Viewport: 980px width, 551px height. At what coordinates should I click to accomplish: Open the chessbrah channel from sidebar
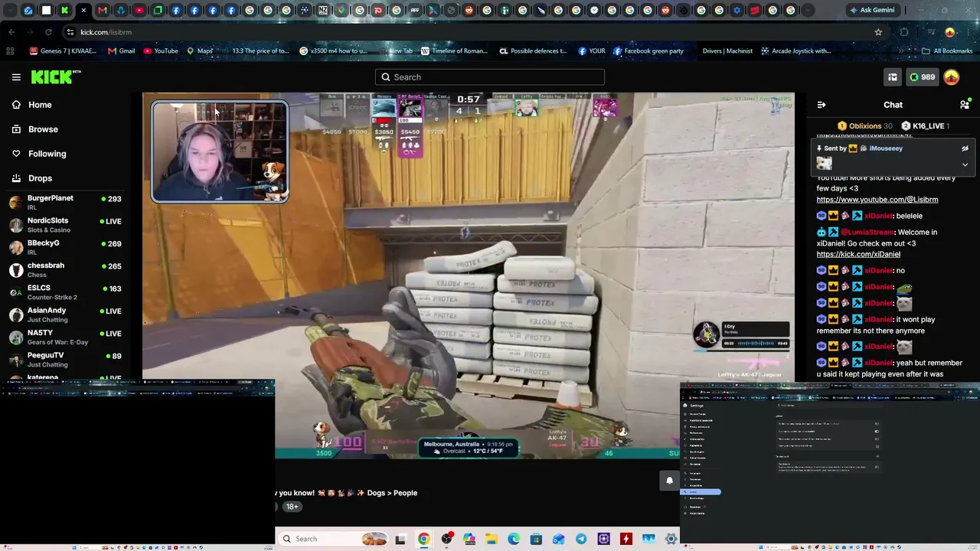point(65,269)
